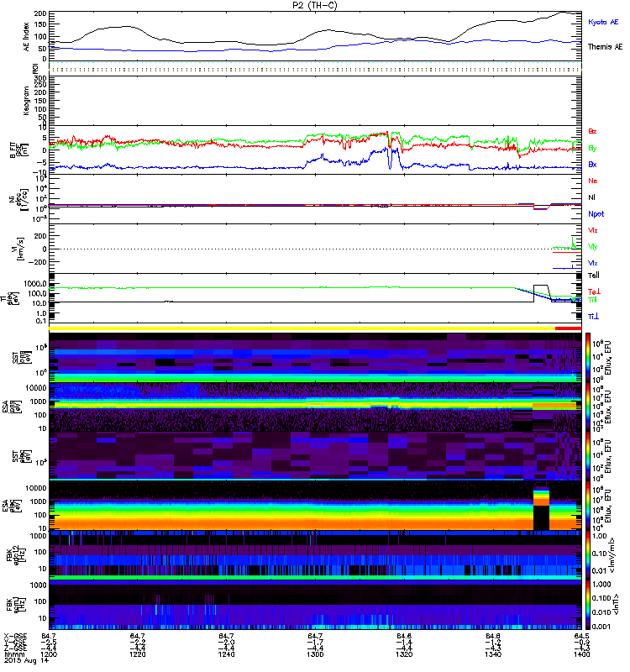The width and height of the screenshot is (630, 672).
Task: Click the date text "2015 Aug 14"
Action: click(26, 660)
